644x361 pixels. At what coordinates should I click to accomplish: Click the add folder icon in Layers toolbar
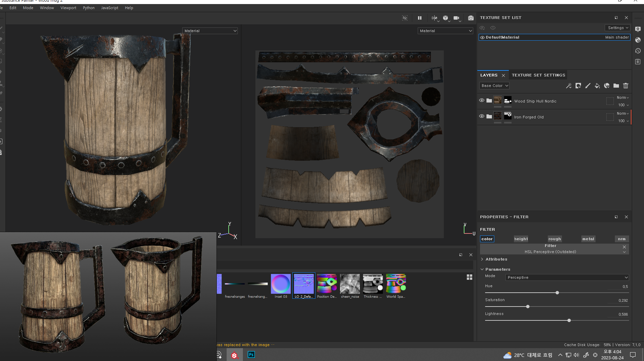616,86
